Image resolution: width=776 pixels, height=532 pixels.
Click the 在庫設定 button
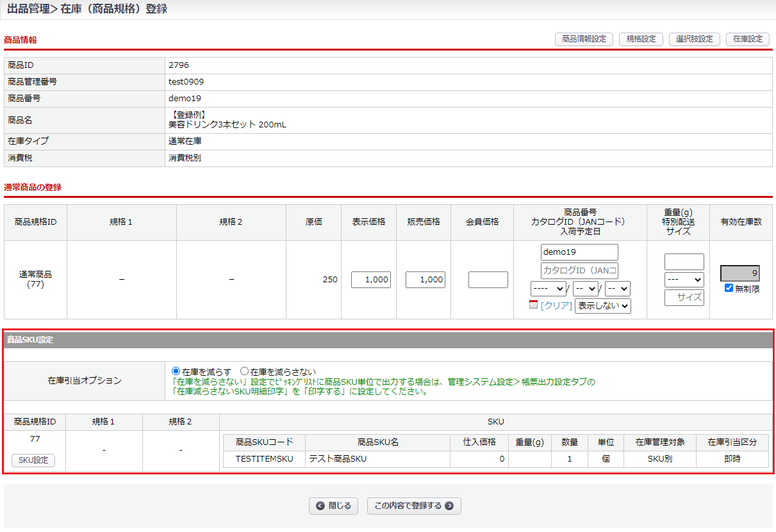tap(747, 39)
